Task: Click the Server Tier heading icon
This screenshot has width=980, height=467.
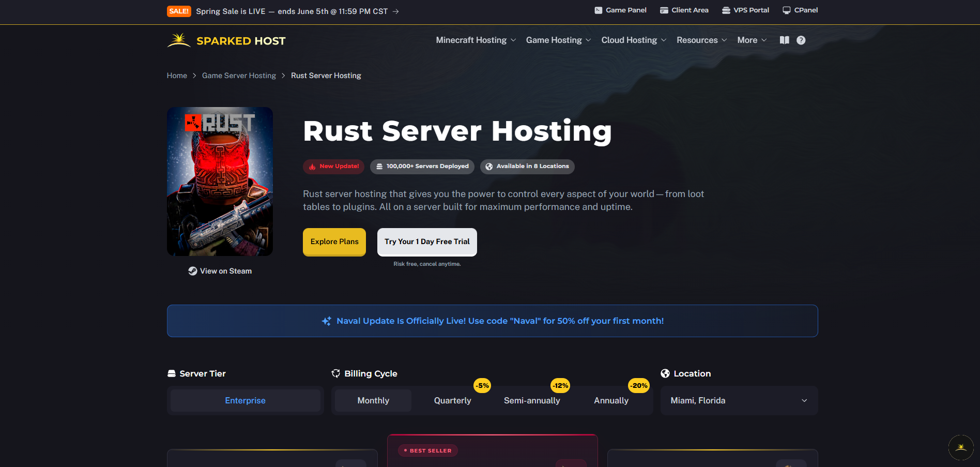Action: click(x=172, y=373)
